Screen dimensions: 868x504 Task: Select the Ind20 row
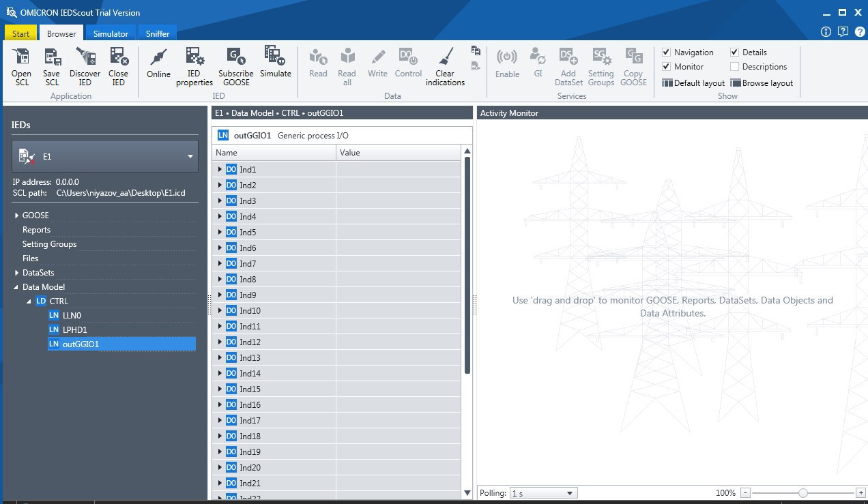(336, 468)
